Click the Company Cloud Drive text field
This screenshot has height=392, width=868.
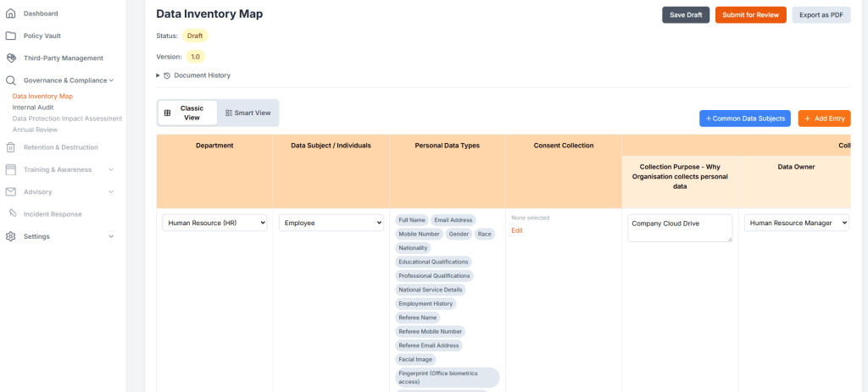click(680, 227)
